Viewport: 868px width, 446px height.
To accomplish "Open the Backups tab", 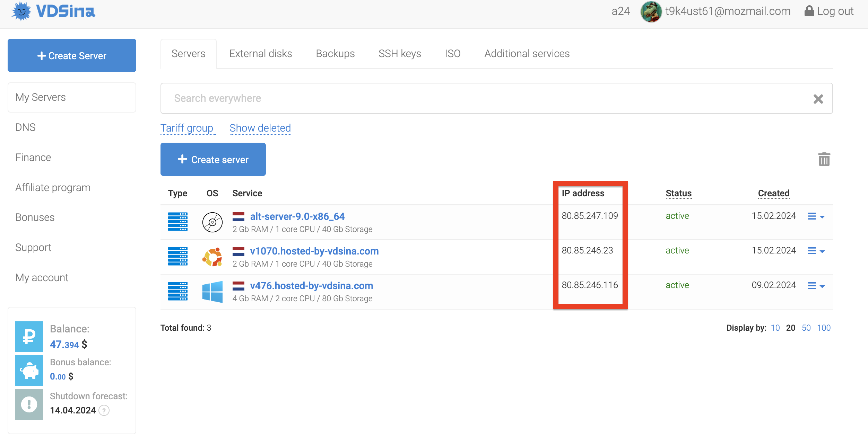I will coord(335,54).
